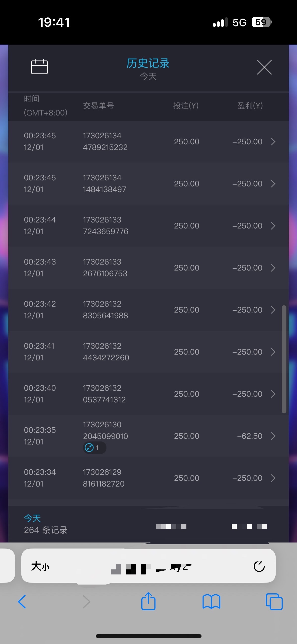The image size is (297, 644).
Task: Select the 历史记录 title tab
Action: point(148,63)
